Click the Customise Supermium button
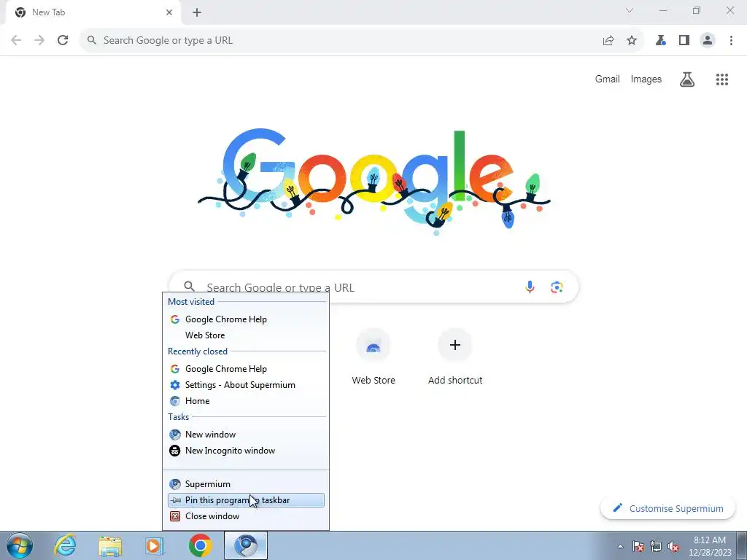747x560 pixels. coord(668,508)
